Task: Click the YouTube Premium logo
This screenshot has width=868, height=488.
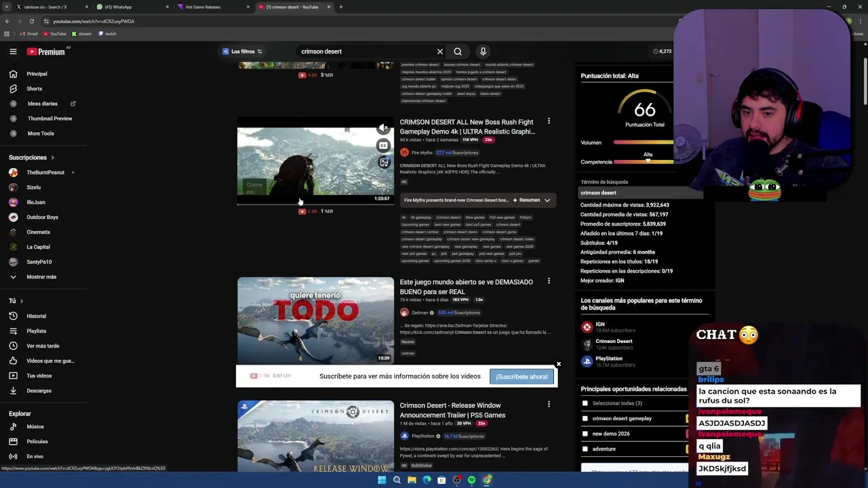Action: point(46,52)
